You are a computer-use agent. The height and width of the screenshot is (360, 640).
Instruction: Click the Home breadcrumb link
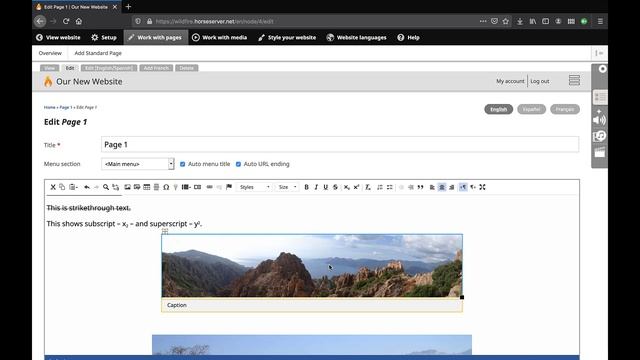click(x=49, y=107)
